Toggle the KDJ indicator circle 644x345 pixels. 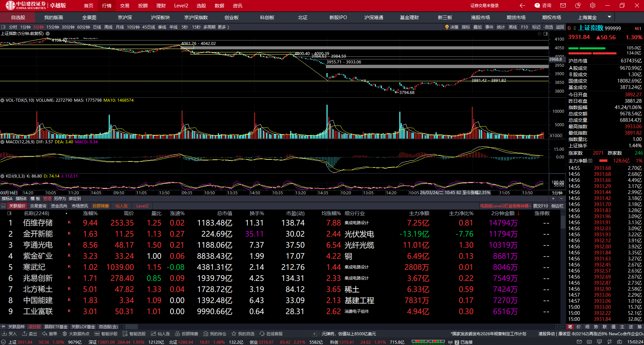pos(2,176)
